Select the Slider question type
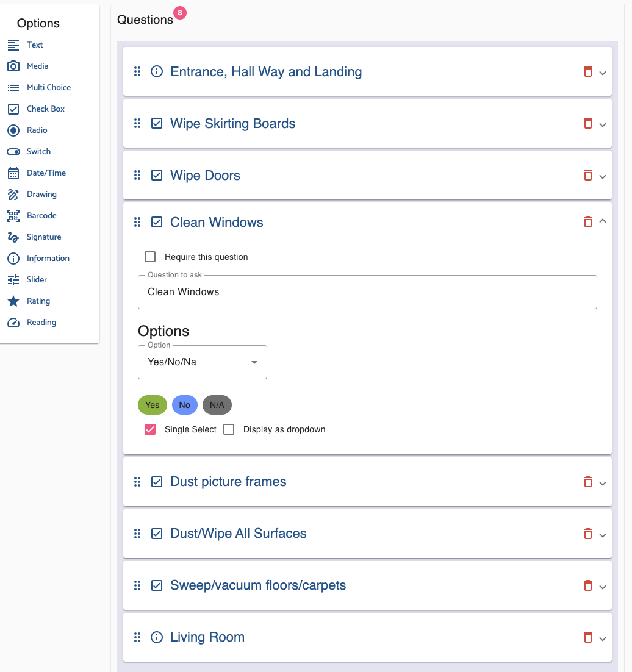This screenshot has height=672, width=632. pos(35,279)
